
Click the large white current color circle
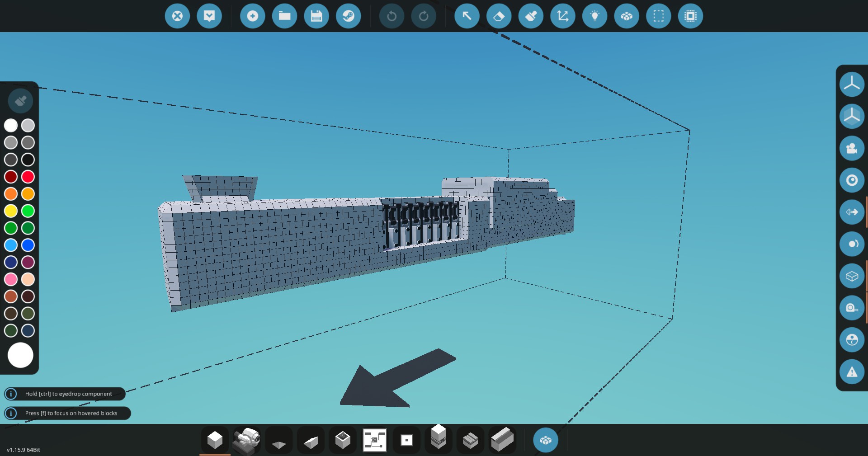click(20, 355)
